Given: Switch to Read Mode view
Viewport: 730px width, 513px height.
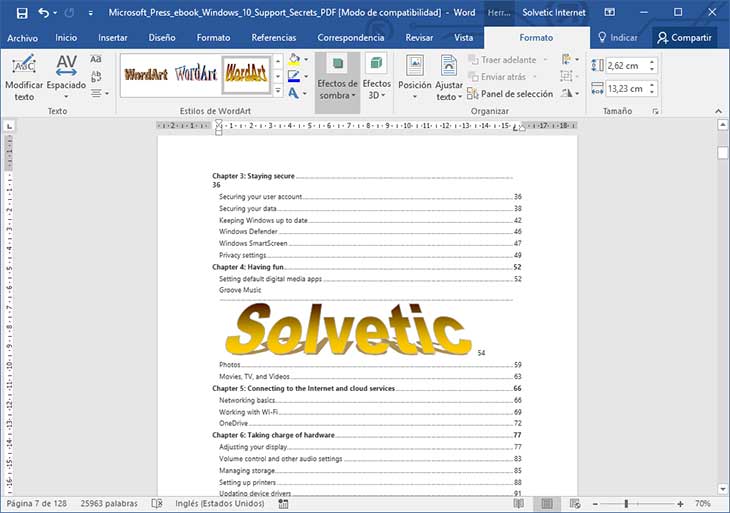Looking at the screenshot, I should click(518, 504).
